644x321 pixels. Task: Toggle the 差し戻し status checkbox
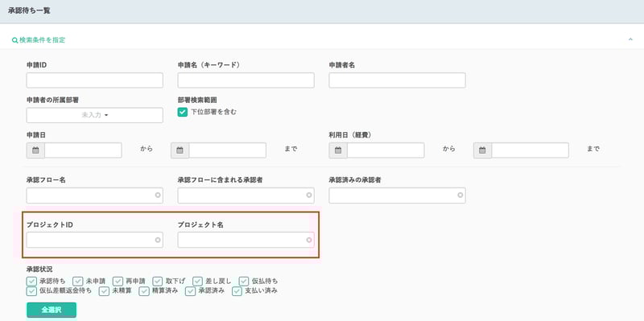pos(198,282)
